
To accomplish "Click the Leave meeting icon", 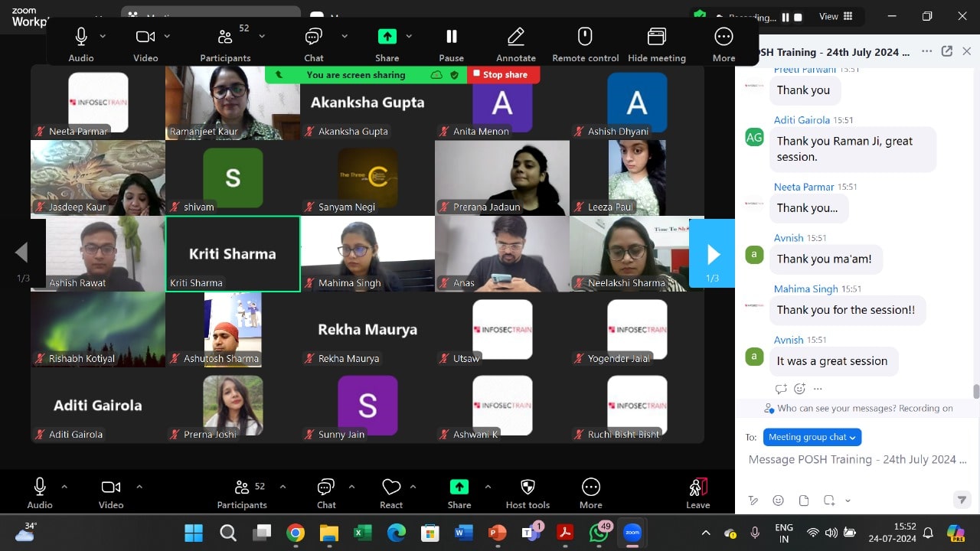I will [x=697, y=487].
